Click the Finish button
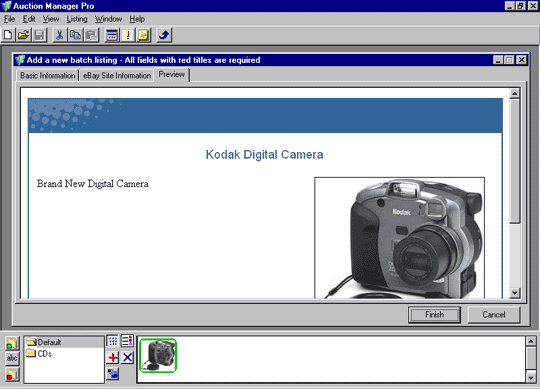The height and width of the screenshot is (389, 540). point(434,315)
